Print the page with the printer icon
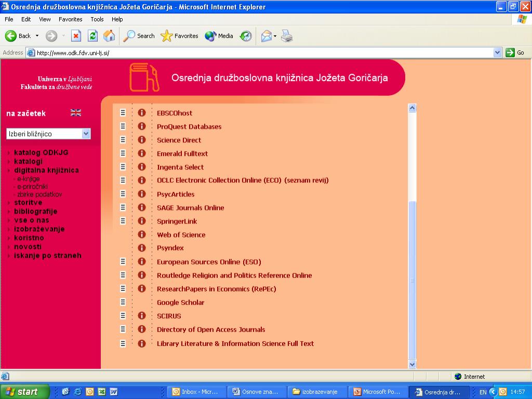The width and height of the screenshot is (532, 399). coord(287,36)
